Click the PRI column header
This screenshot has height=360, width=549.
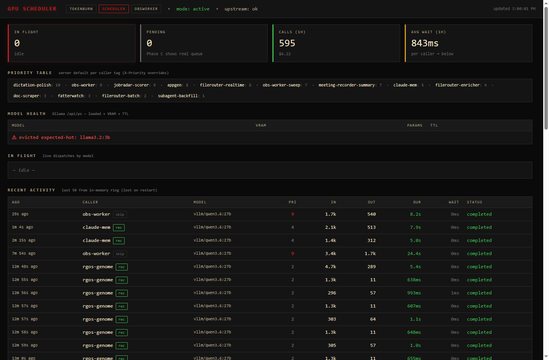coord(292,202)
